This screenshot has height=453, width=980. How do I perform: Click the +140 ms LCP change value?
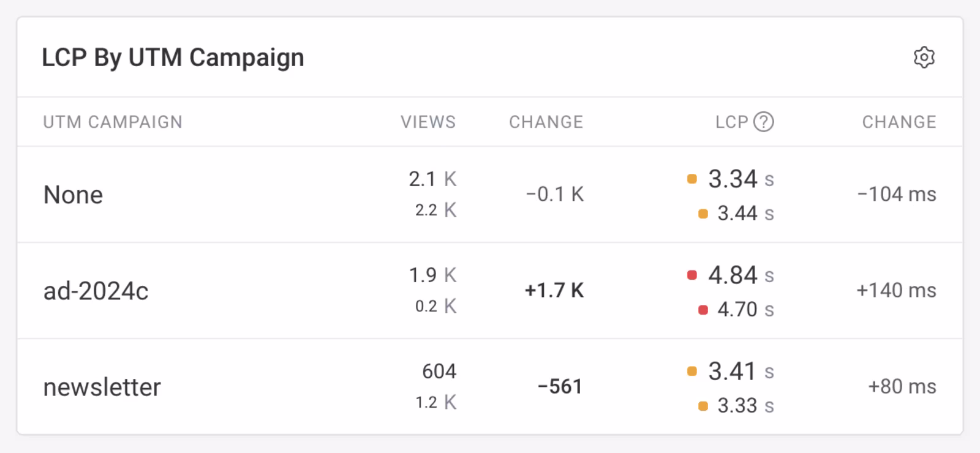pos(896,290)
